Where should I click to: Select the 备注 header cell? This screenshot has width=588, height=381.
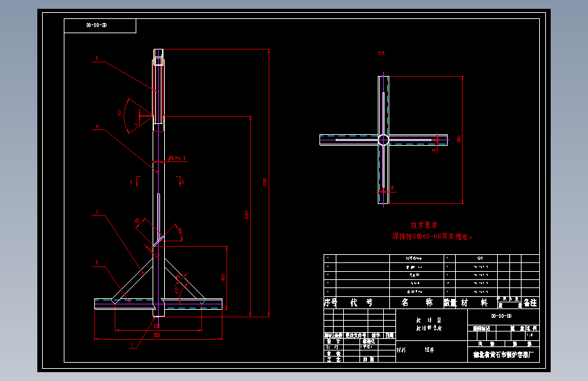tap(530, 302)
